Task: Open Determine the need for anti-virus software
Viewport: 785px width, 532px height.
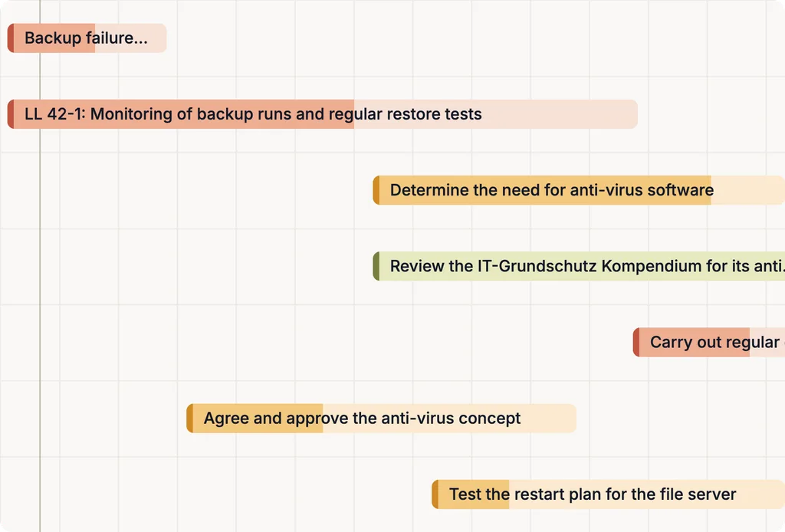Action: (579, 190)
